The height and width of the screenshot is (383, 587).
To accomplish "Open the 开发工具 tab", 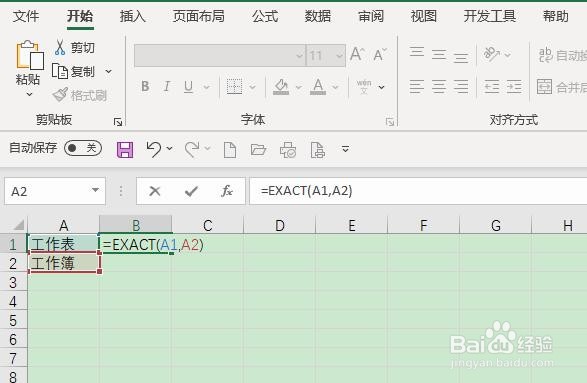I will pyautogui.click(x=490, y=16).
